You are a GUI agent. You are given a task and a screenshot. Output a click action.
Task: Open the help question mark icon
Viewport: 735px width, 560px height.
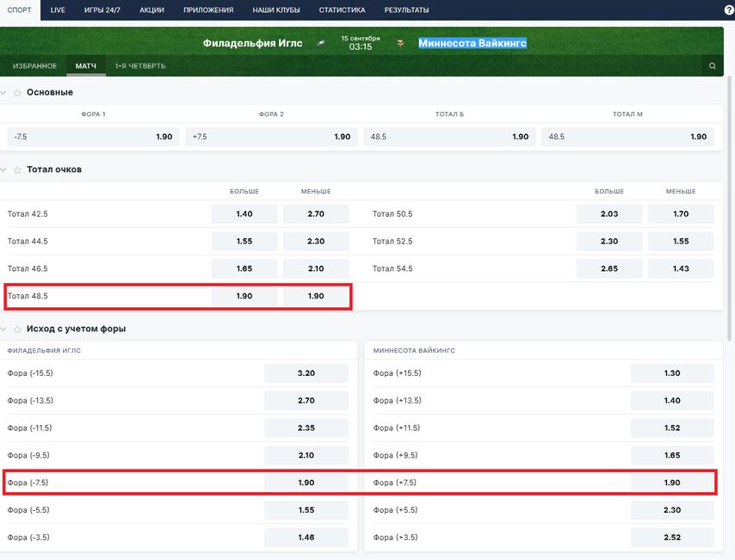[729, 9]
